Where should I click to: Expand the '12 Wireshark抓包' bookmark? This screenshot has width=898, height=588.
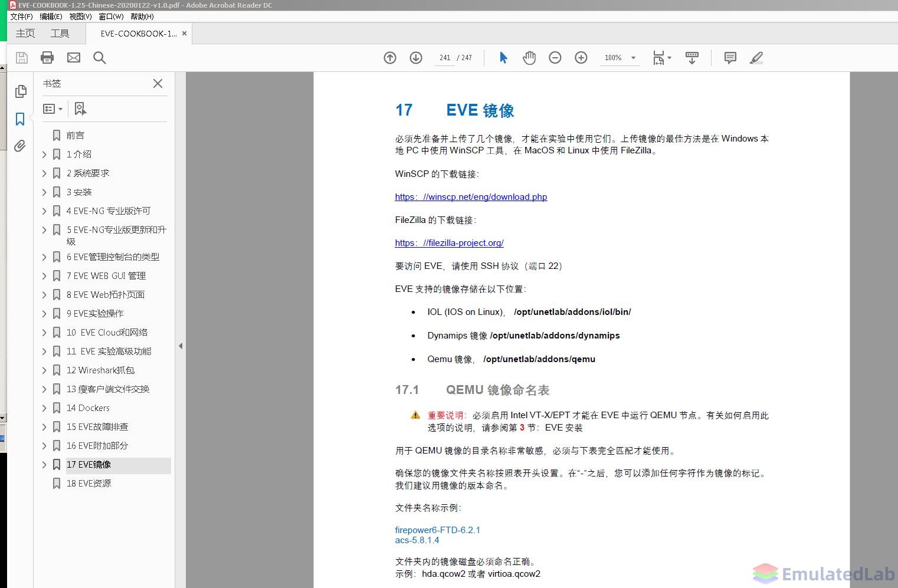click(x=44, y=370)
